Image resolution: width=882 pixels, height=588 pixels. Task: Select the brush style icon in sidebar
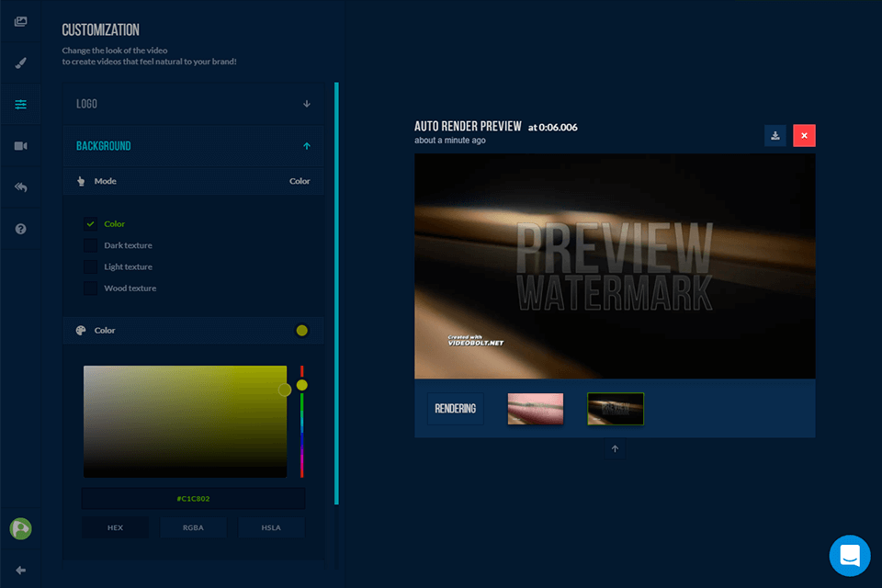[20, 63]
